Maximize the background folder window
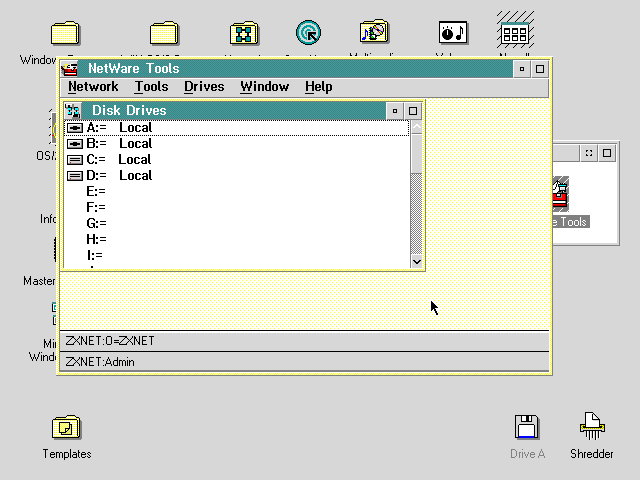 tap(607, 153)
